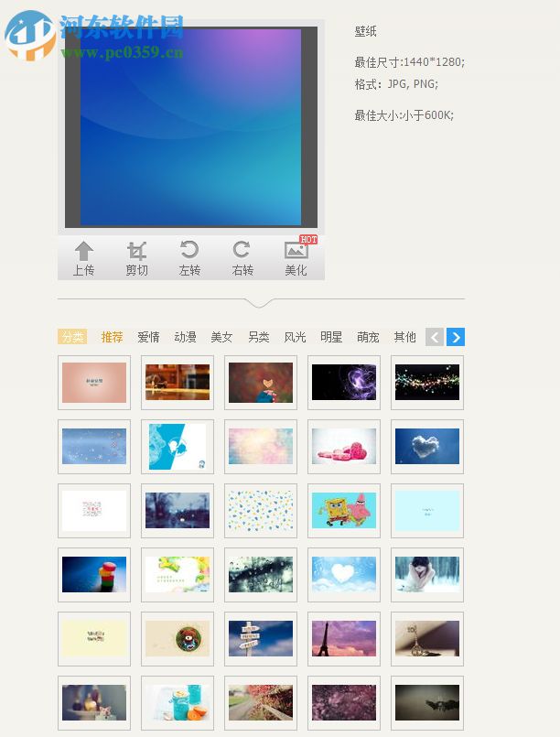Select the blue-white Doraemon wallpaper thumbnail

[178, 447]
